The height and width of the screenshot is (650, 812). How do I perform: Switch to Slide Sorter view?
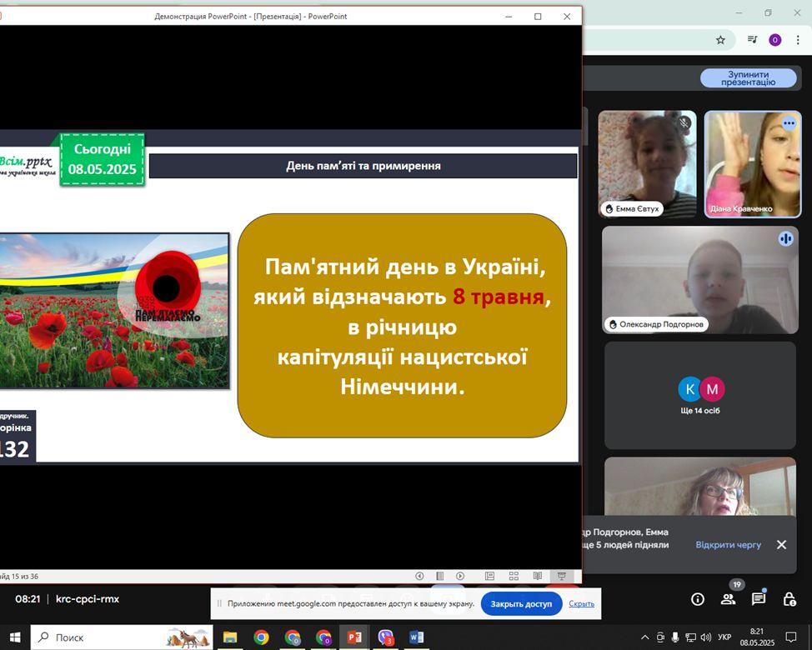tap(514, 576)
